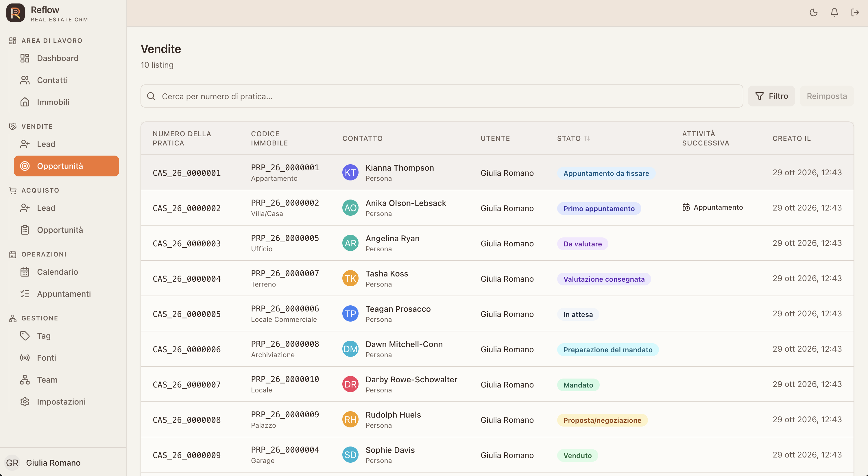Select highlighted Opportunità under Vendite
The height and width of the screenshot is (476, 868).
tap(67, 166)
